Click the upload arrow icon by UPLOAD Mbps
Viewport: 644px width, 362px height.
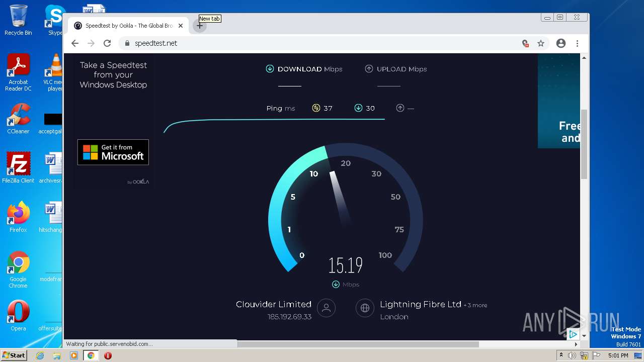click(x=369, y=69)
